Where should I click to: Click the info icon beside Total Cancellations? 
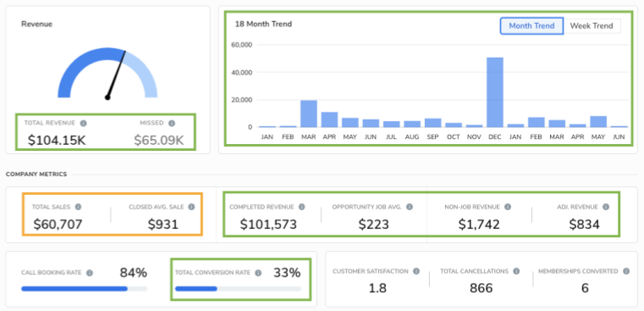point(517,271)
